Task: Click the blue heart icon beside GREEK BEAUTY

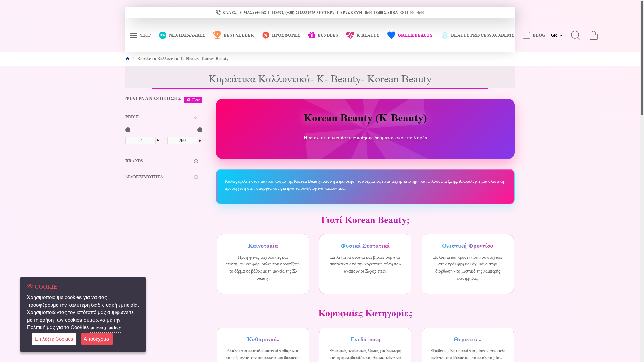Action: (391, 35)
